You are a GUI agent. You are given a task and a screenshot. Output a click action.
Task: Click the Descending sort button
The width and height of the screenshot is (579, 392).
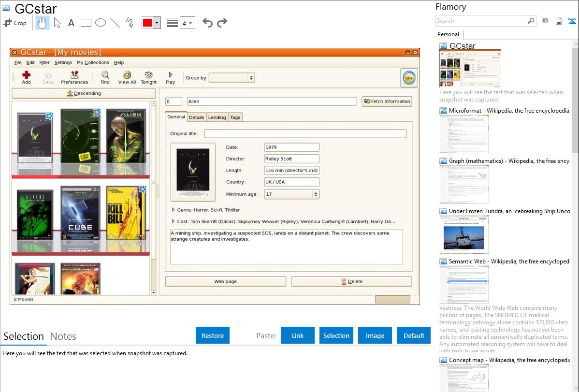[84, 93]
